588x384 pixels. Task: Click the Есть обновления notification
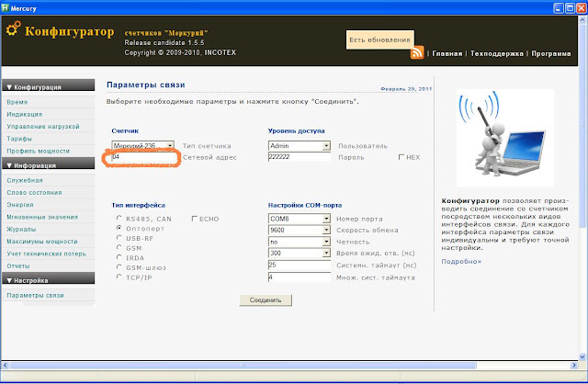tap(379, 40)
